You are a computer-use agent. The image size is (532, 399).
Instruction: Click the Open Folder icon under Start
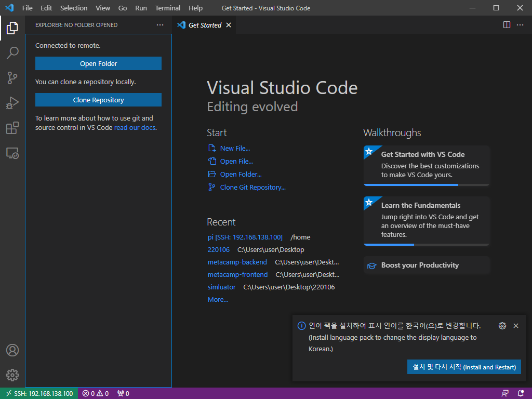[x=212, y=174]
